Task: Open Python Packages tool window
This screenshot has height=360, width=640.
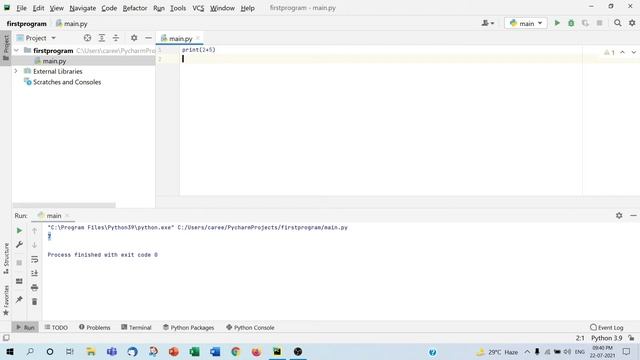Action: point(188,327)
